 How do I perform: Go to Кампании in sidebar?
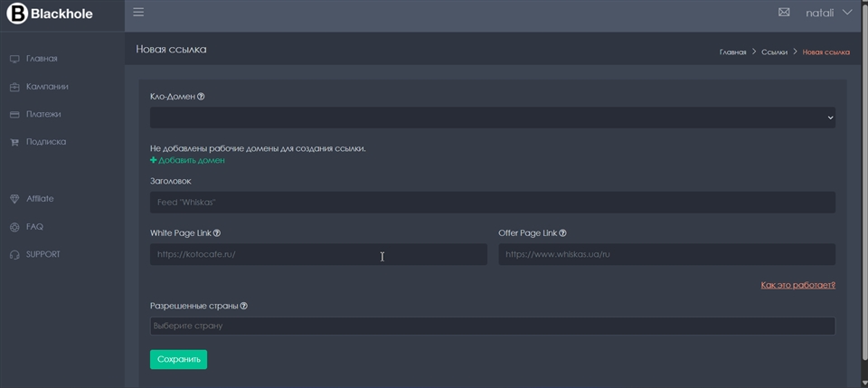[x=47, y=87]
